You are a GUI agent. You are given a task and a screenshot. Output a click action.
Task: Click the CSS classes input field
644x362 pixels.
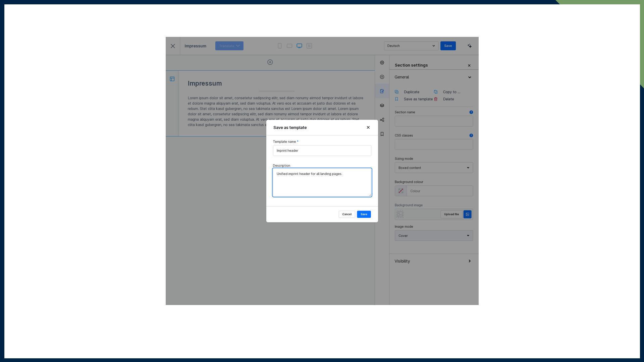pyautogui.click(x=434, y=144)
